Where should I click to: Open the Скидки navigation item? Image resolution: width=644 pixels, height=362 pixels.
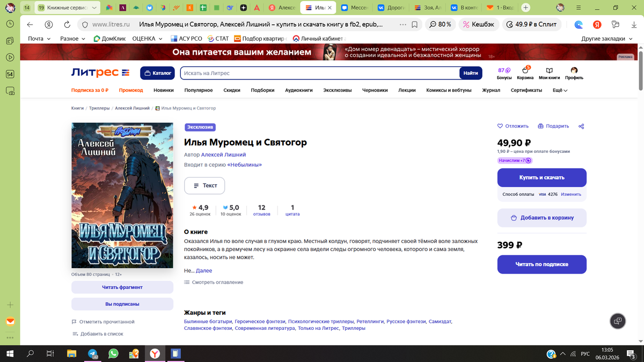tap(232, 90)
